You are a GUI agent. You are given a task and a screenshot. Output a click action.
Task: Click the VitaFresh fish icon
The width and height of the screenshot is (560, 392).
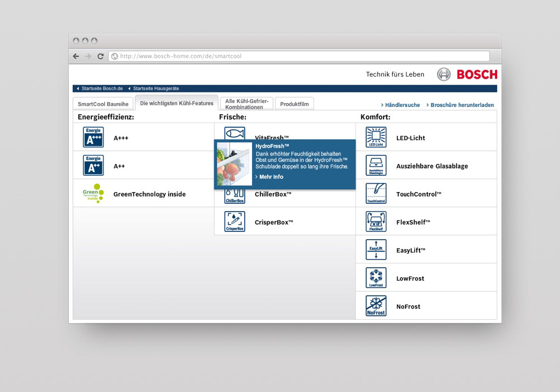coord(235,133)
